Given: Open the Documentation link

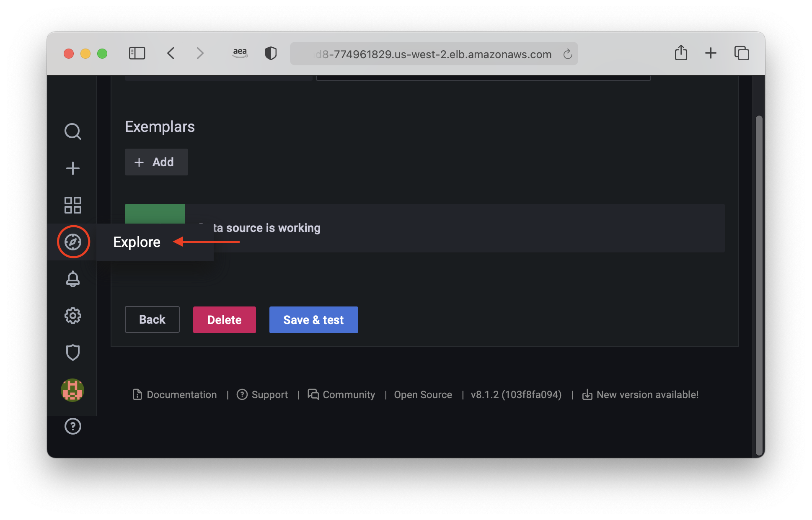Looking at the screenshot, I should click(x=175, y=394).
